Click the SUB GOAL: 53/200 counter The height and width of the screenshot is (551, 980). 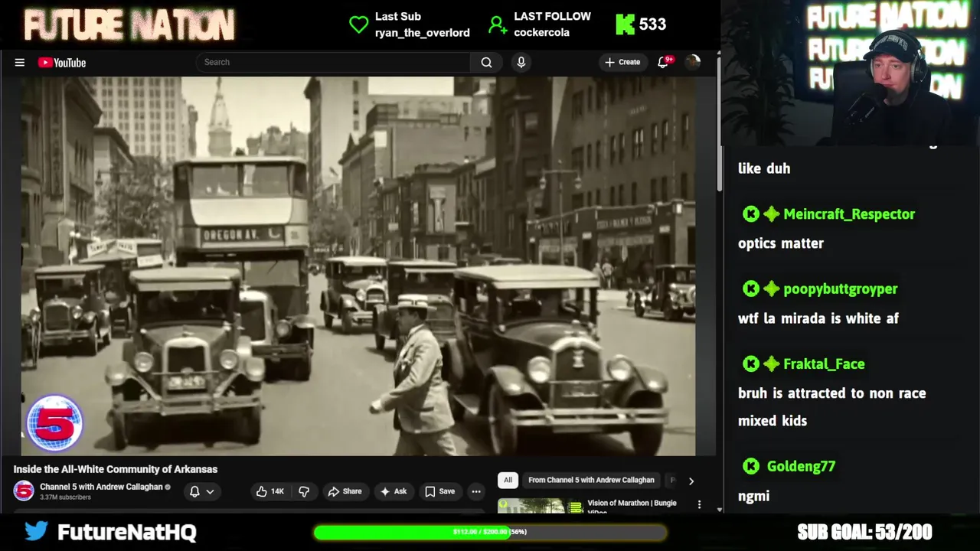(864, 532)
